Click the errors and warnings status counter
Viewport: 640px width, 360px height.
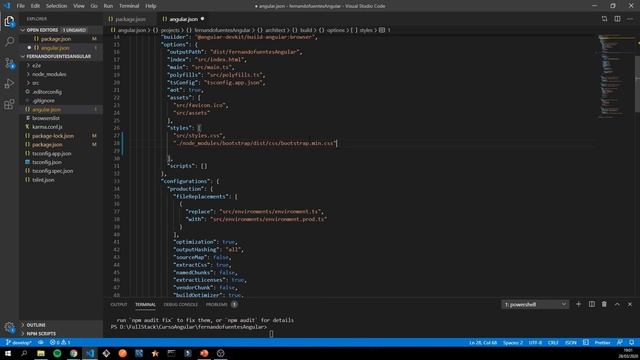[60, 342]
